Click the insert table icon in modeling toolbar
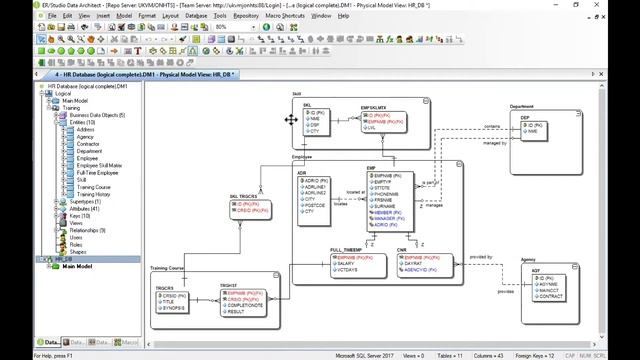This screenshot has height=360, width=640. coord(221,39)
